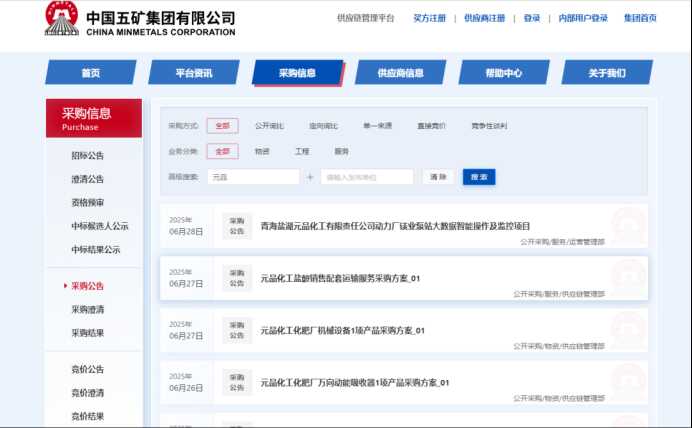Screen dimensions: 692x428
Task: Open the 买方注册 link in header
Action: click(x=431, y=18)
